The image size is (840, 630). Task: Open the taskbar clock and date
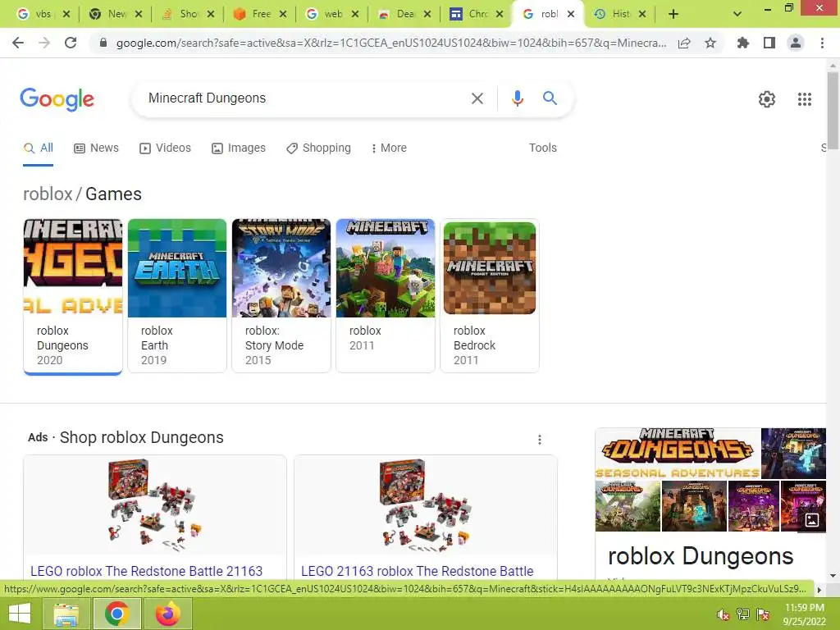[x=805, y=614]
